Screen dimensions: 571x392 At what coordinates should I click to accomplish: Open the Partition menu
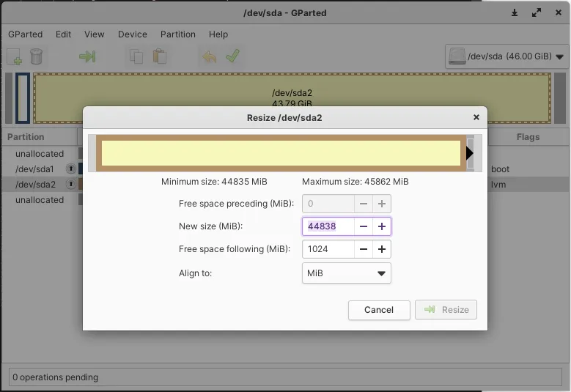[x=178, y=34]
